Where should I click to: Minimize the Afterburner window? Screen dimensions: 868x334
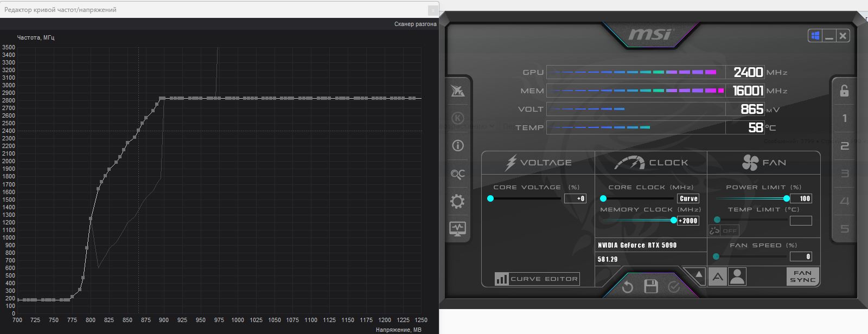pyautogui.click(x=829, y=36)
